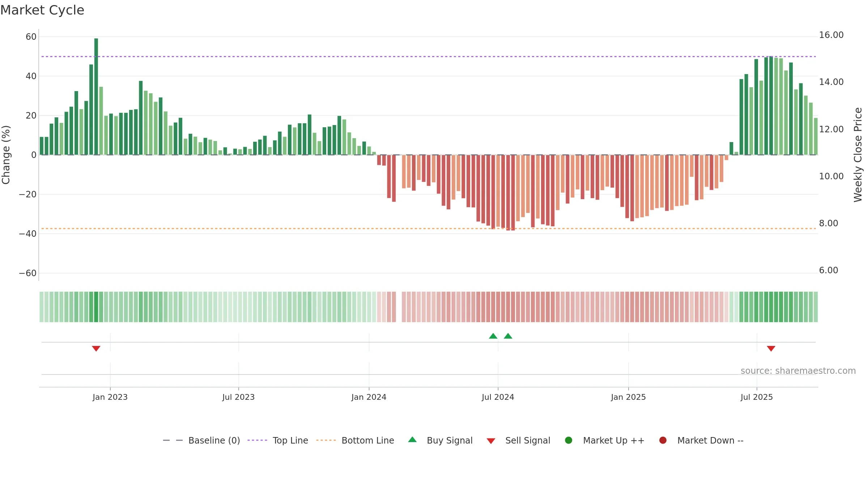Viewport: 868px width, 488px height.
Task: Click the Jan 2024 axis label
Action: coord(369,397)
